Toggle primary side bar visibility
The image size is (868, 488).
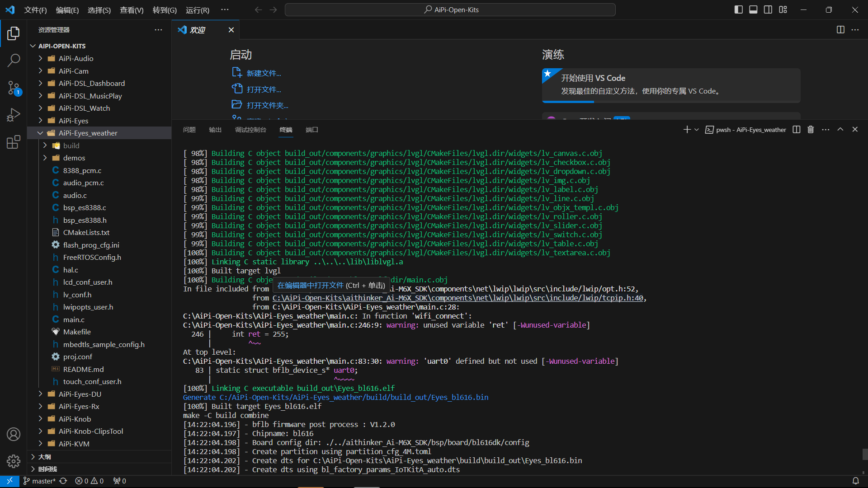tap(739, 9)
